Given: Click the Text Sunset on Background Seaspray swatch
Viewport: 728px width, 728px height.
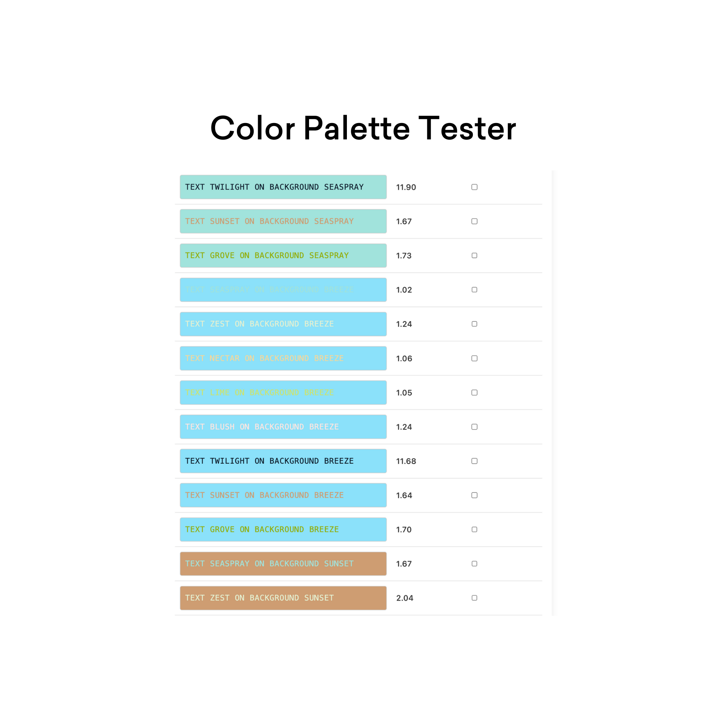Looking at the screenshot, I should coord(283,221).
